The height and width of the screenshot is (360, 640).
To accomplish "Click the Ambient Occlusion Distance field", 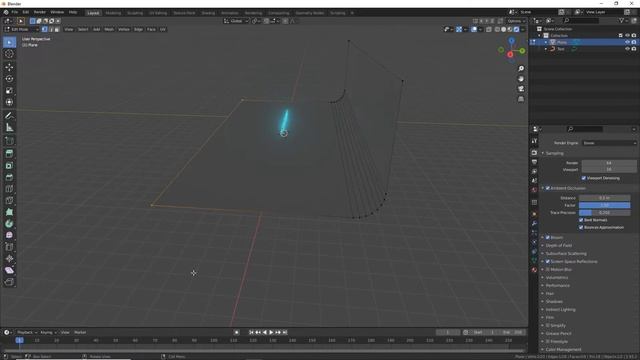I will [x=604, y=198].
